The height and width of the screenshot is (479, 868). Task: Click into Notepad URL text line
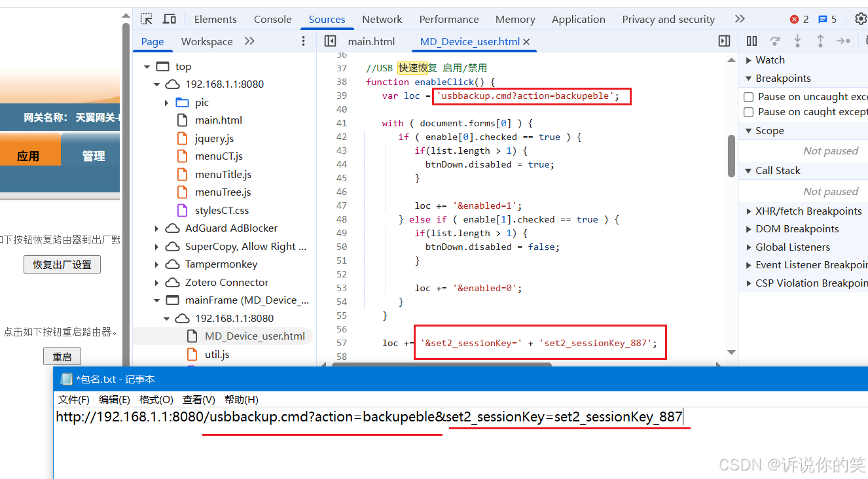coord(370,417)
